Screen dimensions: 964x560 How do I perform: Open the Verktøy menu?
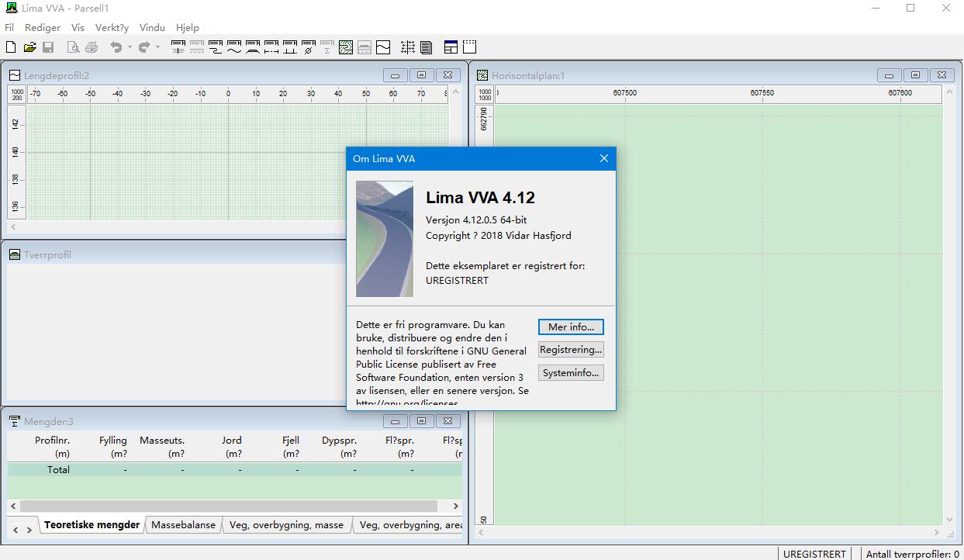112,27
